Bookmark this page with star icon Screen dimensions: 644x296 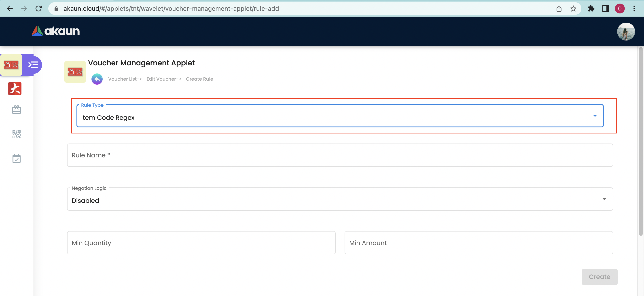(573, 9)
